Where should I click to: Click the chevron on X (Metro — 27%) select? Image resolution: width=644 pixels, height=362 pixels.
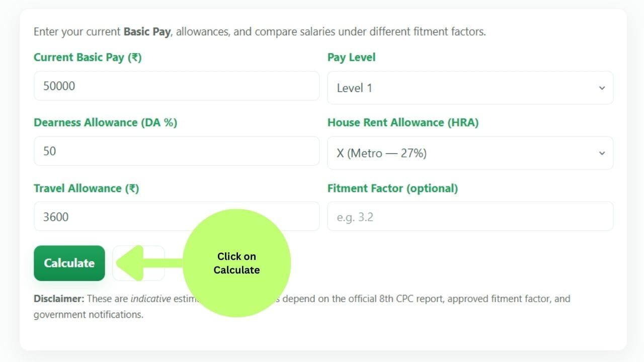coord(602,153)
